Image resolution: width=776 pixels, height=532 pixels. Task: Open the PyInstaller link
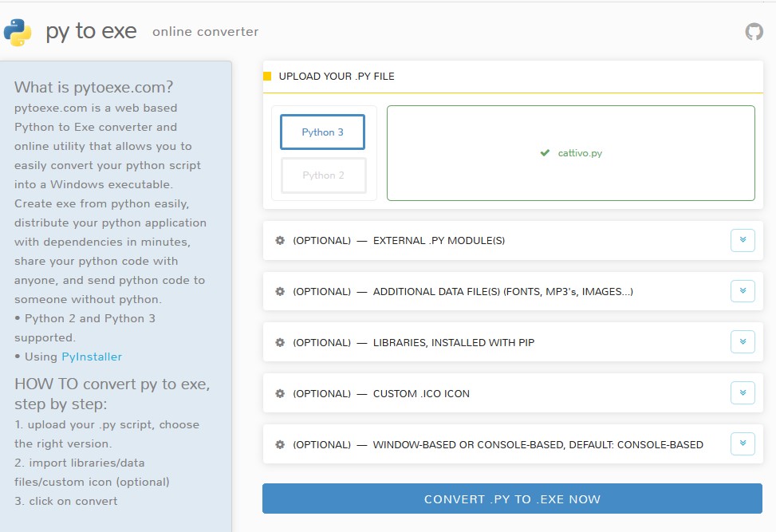click(92, 357)
